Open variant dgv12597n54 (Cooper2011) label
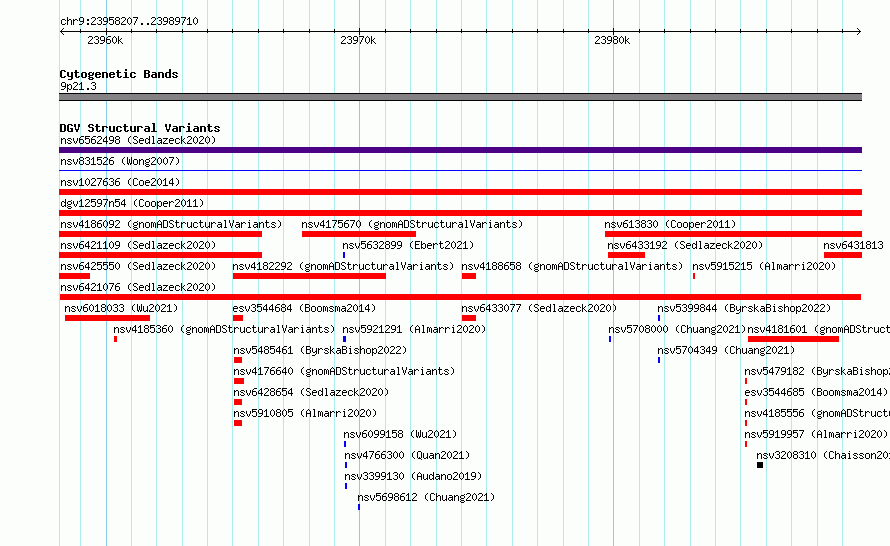The image size is (890, 546). click(132, 203)
